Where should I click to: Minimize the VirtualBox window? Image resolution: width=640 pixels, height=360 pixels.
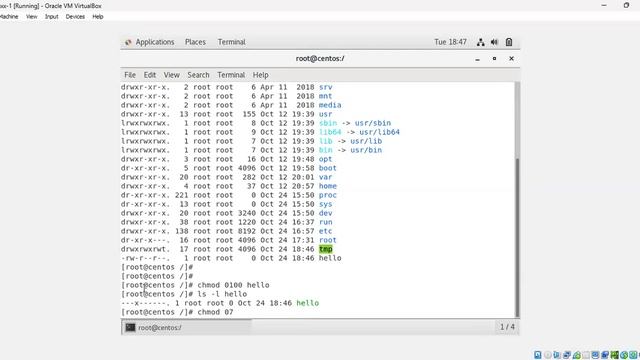(604, 5)
